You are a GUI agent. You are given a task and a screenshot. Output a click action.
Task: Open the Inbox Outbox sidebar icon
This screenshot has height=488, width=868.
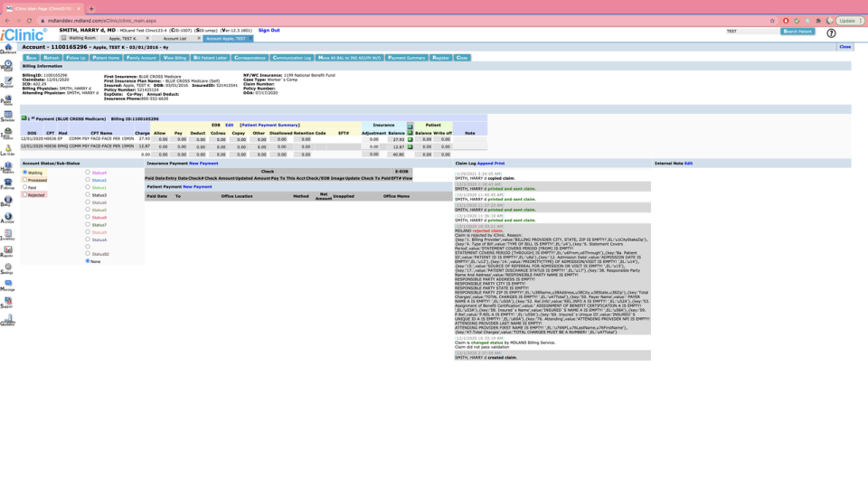8,134
